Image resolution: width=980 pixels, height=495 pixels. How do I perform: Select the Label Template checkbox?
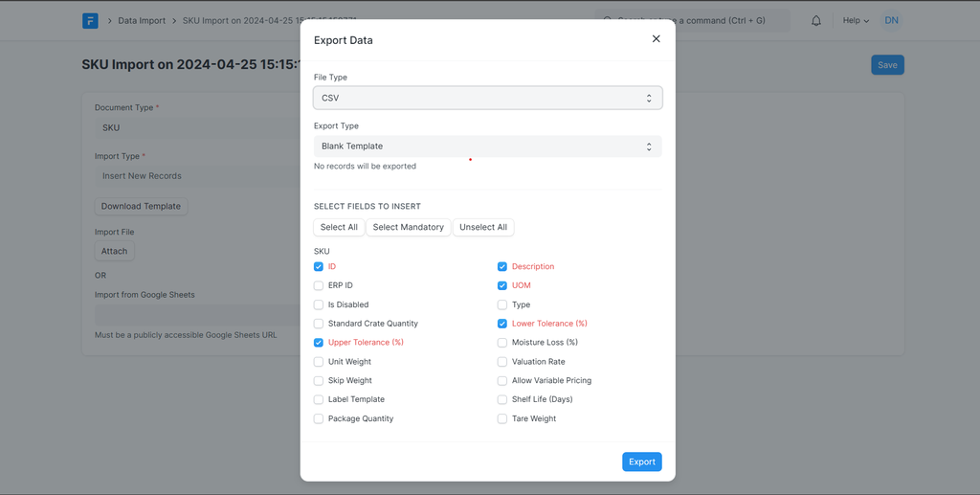pyautogui.click(x=319, y=399)
